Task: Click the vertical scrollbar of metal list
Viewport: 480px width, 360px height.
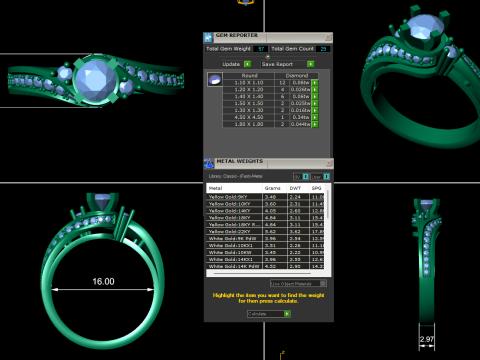Action: [328, 205]
